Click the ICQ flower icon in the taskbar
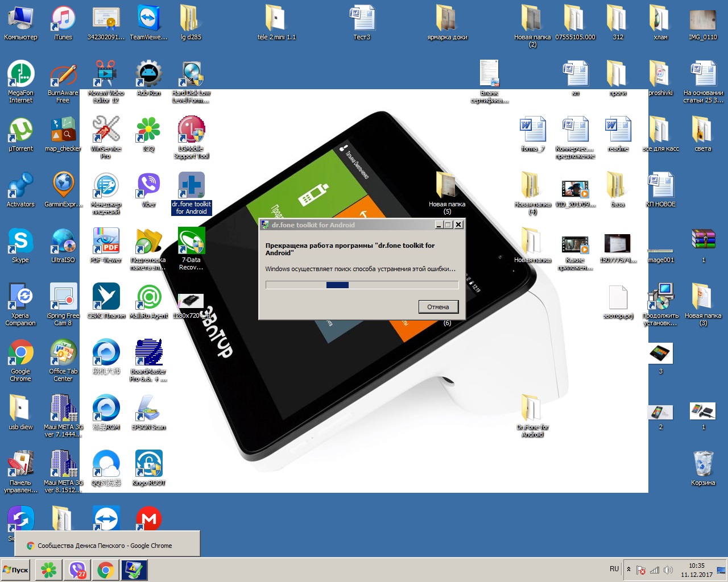This screenshot has height=582, width=728. click(x=49, y=570)
